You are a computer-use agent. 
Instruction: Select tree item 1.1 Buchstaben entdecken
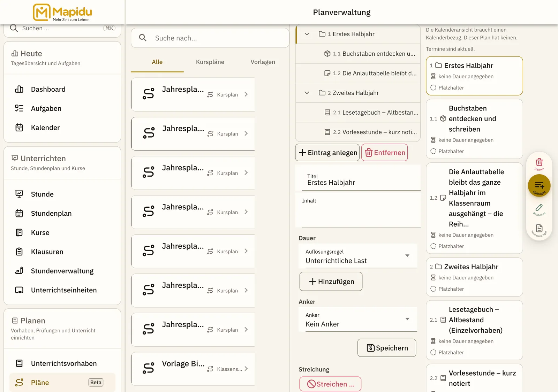click(358, 54)
